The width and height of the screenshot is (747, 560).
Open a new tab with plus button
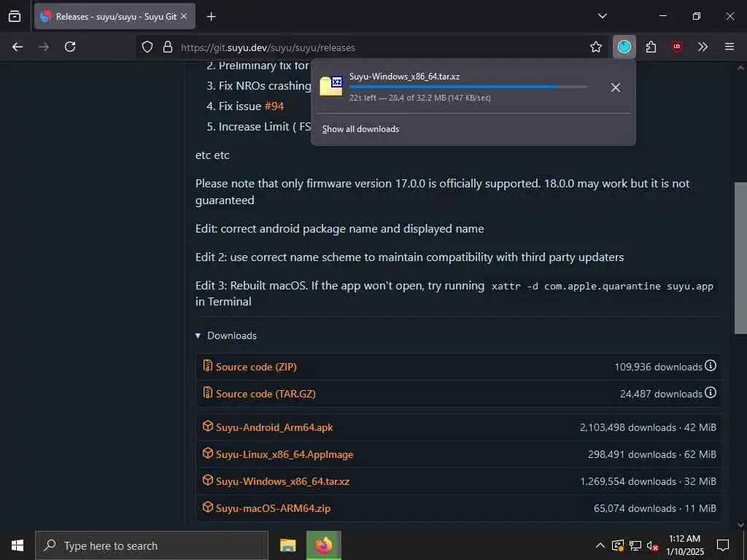(x=211, y=17)
